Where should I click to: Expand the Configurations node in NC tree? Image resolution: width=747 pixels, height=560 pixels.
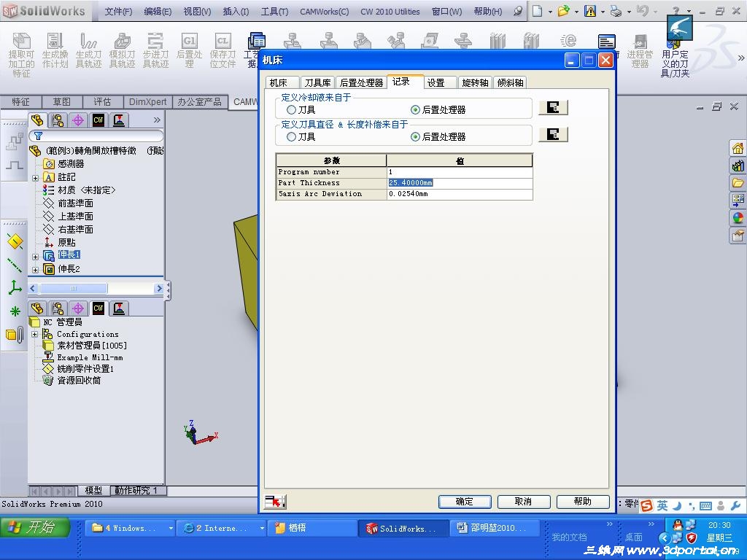point(35,334)
